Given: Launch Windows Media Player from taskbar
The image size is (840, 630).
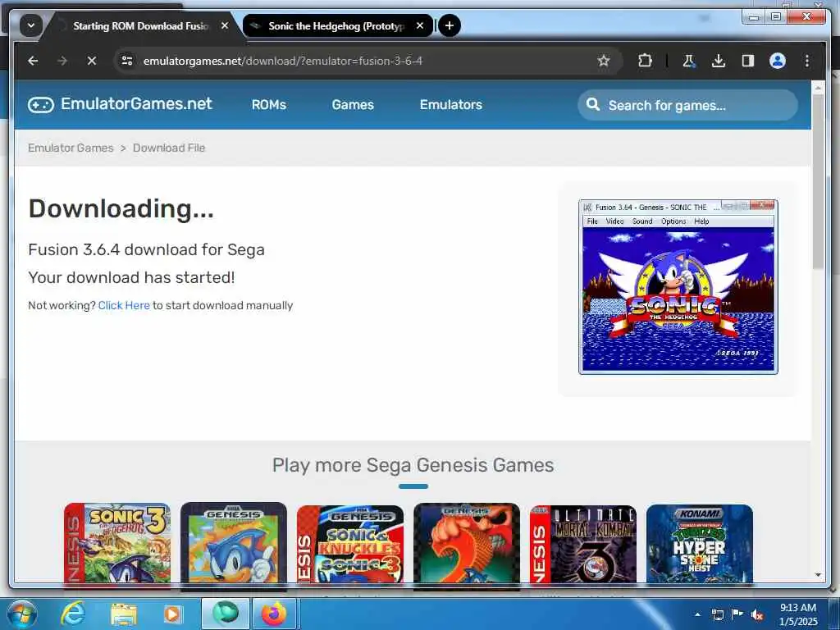Looking at the screenshot, I should (x=172, y=614).
